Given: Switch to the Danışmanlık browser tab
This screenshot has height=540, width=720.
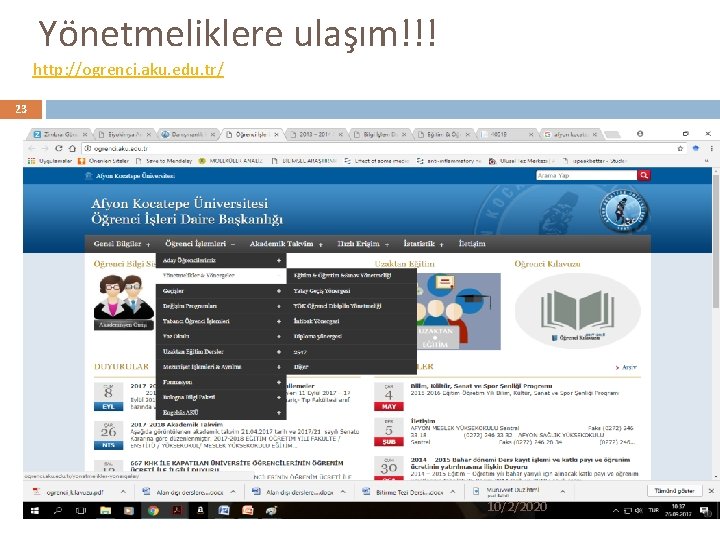Looking at the screenshot, I should click(187, 135).
